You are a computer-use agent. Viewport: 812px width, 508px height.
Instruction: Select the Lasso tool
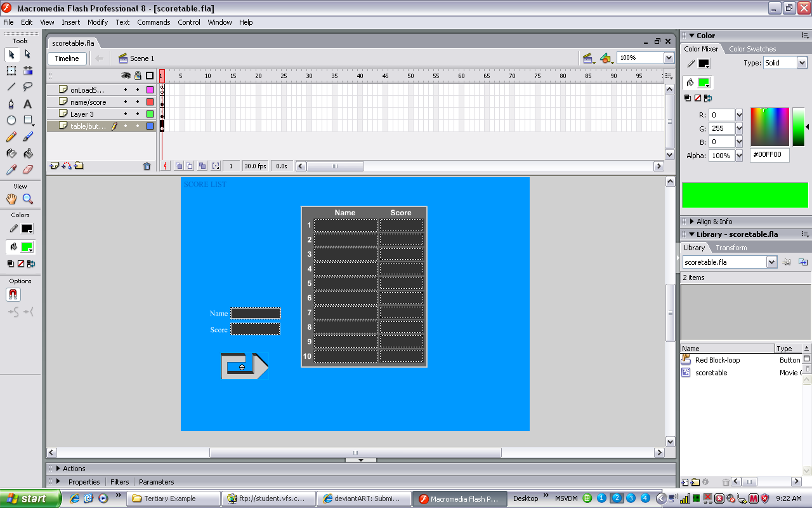tap(28, 87)
